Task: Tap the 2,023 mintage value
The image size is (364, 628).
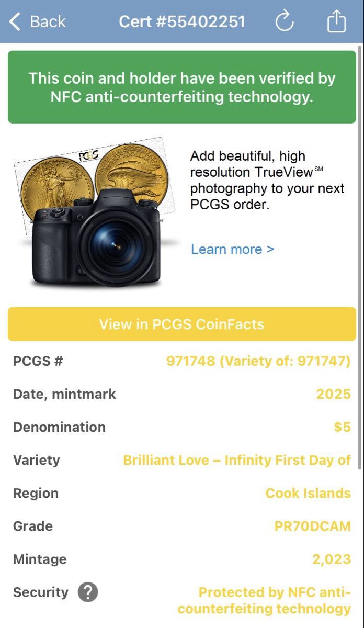Action: click(331, 559)
